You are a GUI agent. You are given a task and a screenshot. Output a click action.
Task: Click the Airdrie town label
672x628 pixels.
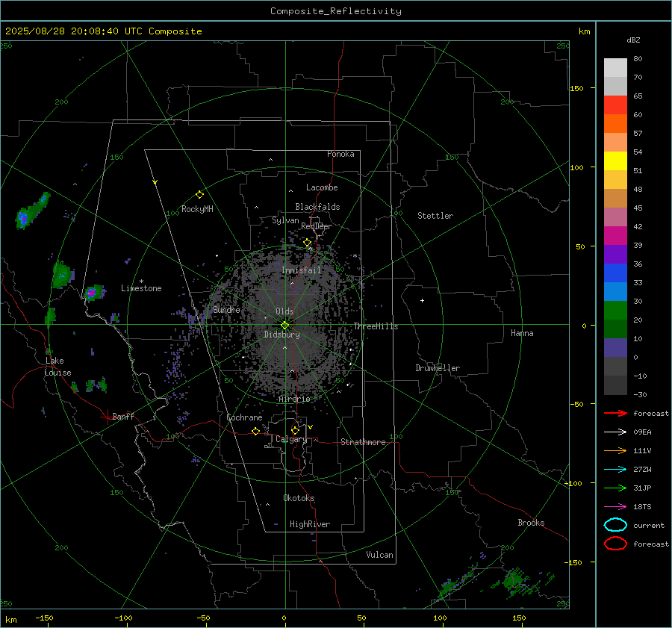coord(294,399)
